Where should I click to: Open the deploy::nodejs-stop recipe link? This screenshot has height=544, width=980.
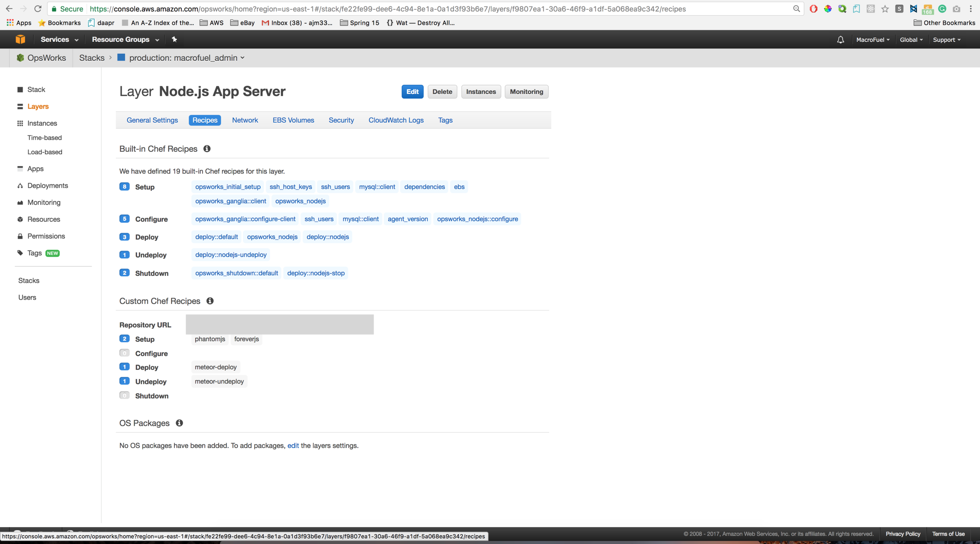click(316, 273)
